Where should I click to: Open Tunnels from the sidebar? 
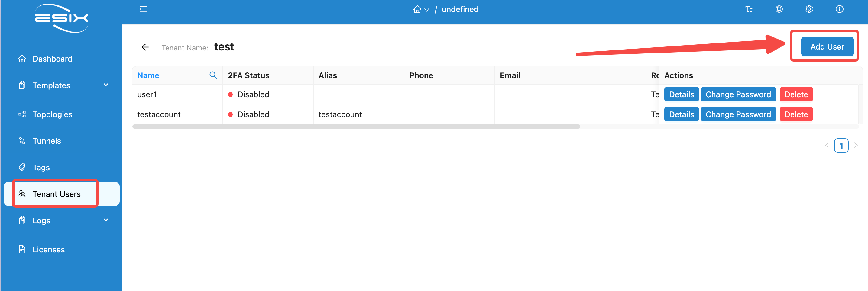[47, 141]
